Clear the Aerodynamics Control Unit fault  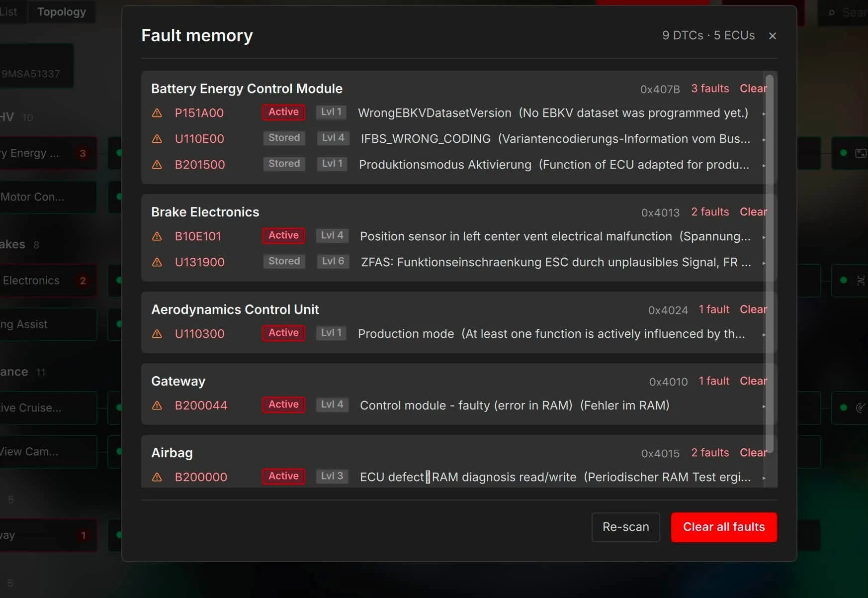753,309
